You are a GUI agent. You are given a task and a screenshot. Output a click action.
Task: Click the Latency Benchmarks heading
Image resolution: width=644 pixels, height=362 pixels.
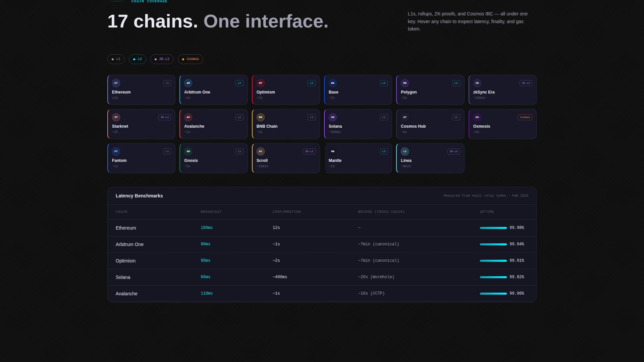(139, 196)
